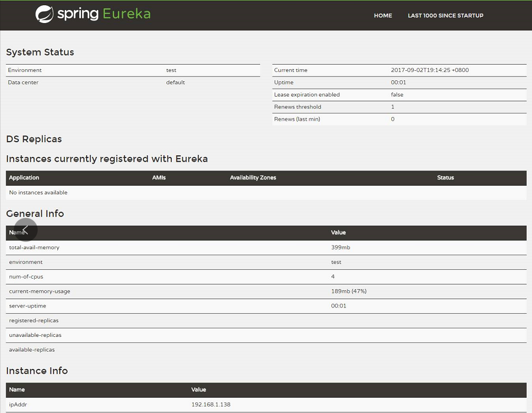Click the Environment label in System Status
The width and height of the screenshot is (532, 413).
pos(25,70)
